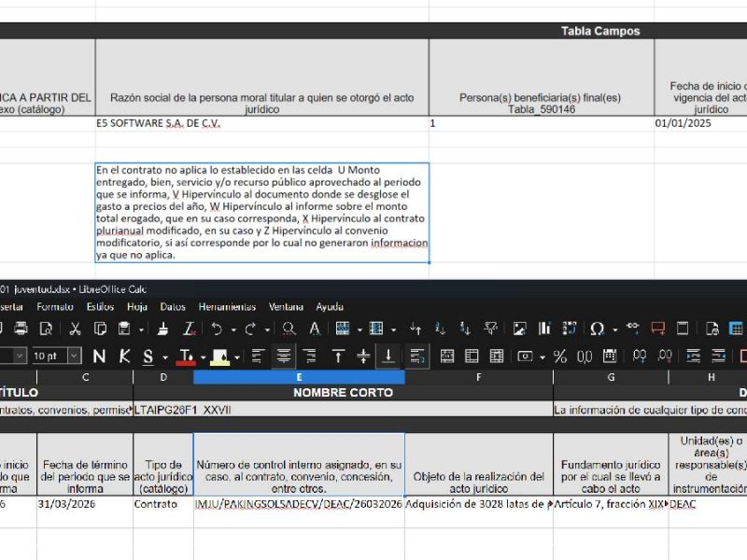747x560 pixels.
Task: Open the Ayuda menu
Action: click(330, 307)
